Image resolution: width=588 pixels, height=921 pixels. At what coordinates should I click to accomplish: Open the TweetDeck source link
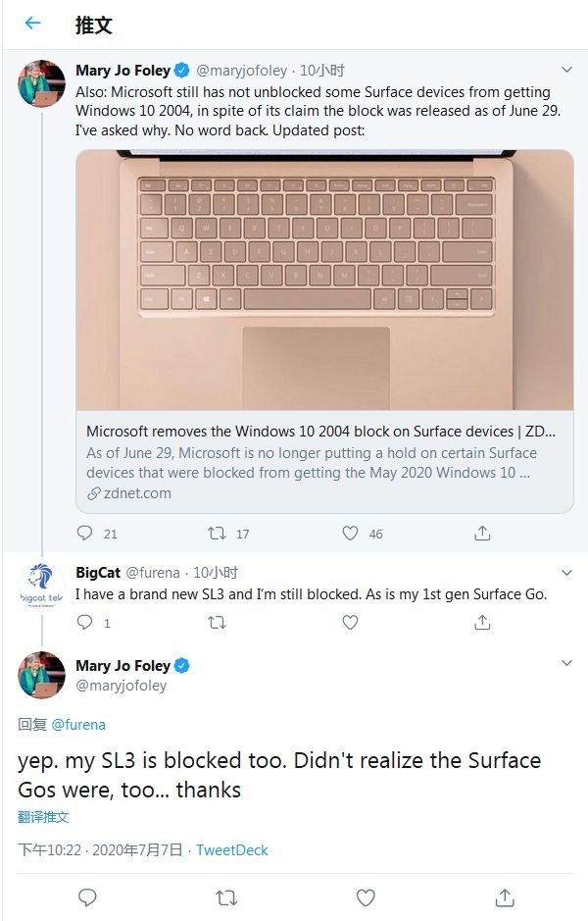(232, 850)
